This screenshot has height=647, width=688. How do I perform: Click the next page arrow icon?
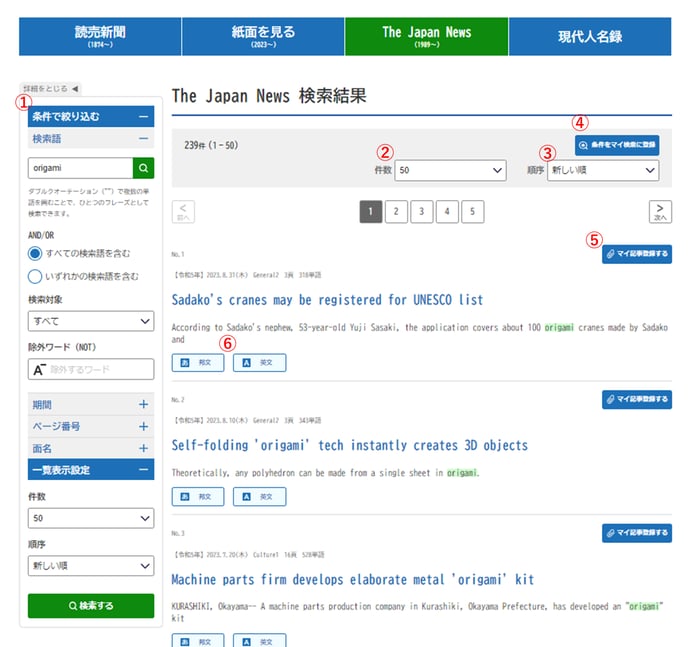coord(660,211)
